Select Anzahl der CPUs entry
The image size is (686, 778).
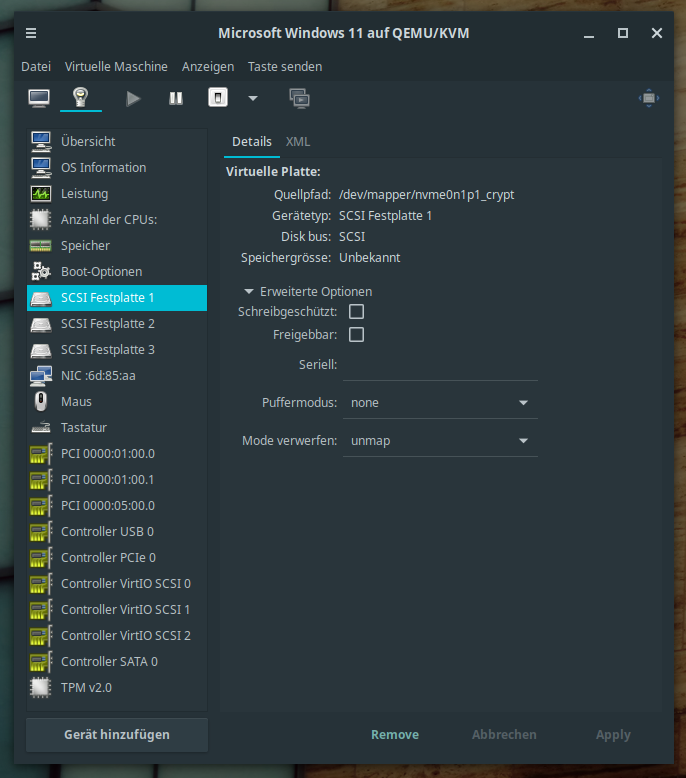(x=117, y=219)
